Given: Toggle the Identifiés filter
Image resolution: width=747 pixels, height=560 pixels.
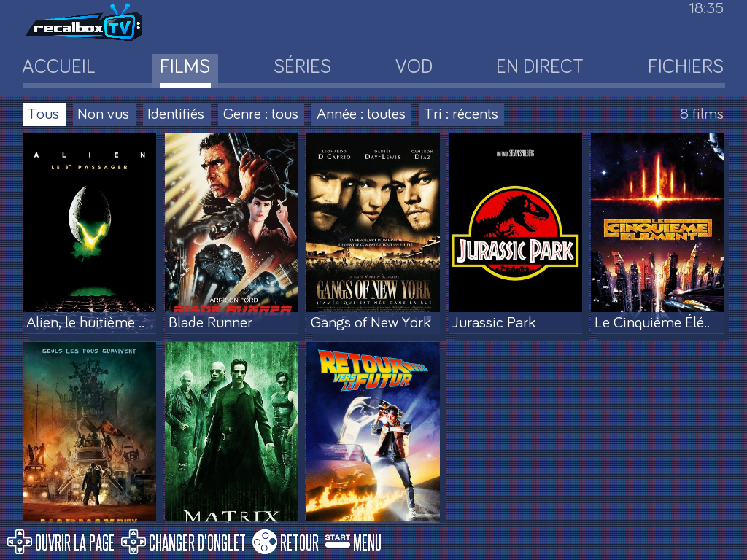Looking at the screenshot, I should click(176, 114).
